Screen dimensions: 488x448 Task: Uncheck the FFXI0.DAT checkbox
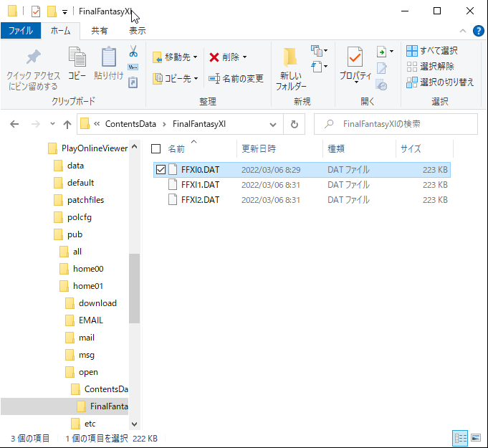tap(161, 170)
